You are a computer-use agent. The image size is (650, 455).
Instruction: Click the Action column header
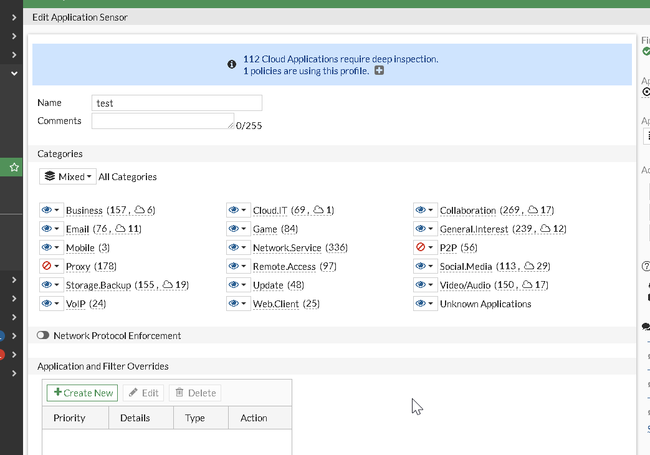tap(254, 418)
